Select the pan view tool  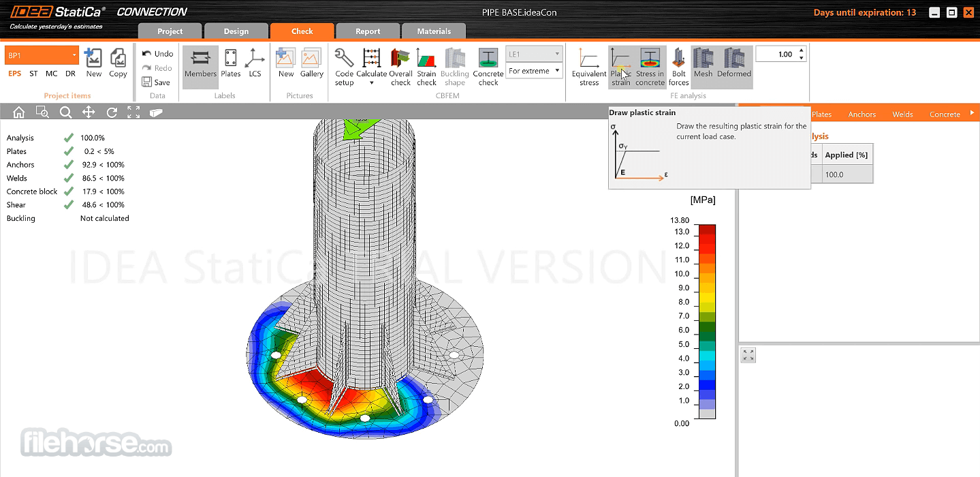tap(89, 112)
